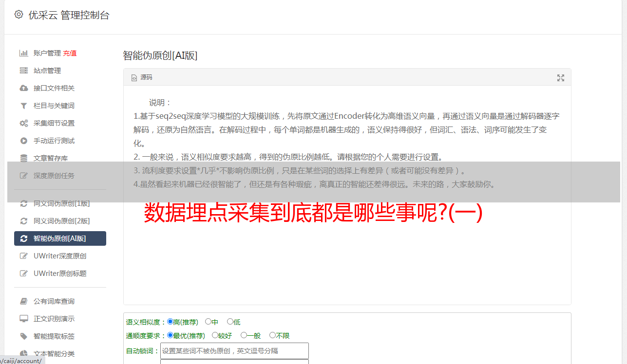Click the bar chart icon for 账户管理
Image resolution: width=627 pixels, height=364 pixels.
pos(23,53)
